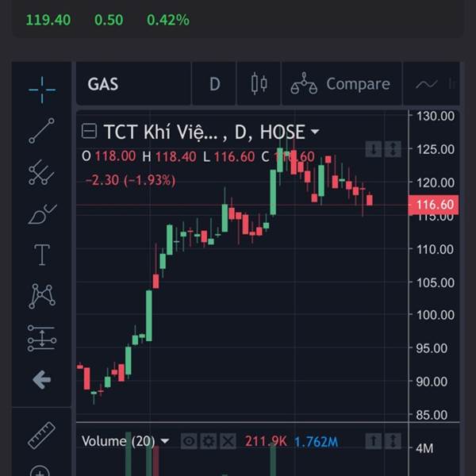Image resolution: width=476 pixels, height=476 pixels.
Task: Open the D timeframe interval selector
Action: click(214, 84)
